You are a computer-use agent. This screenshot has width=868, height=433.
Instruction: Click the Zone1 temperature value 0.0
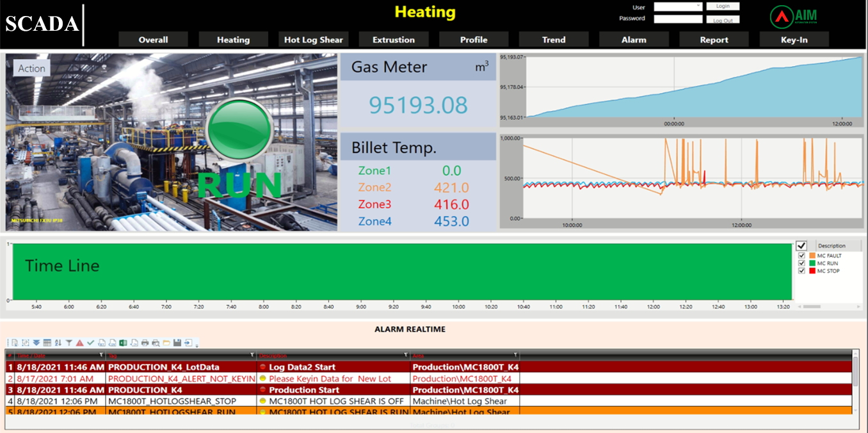click(451, 171)
